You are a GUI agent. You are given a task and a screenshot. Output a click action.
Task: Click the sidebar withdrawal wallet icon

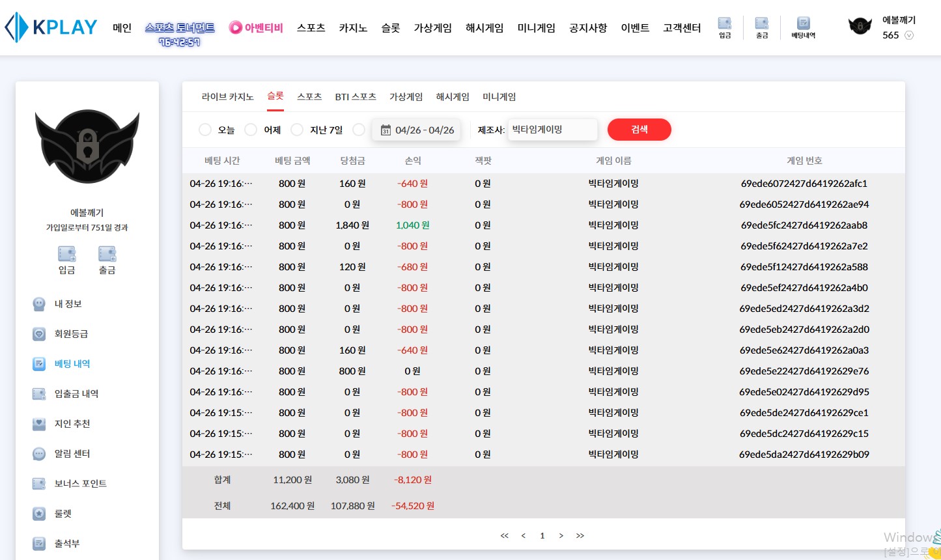click(107, 254)
